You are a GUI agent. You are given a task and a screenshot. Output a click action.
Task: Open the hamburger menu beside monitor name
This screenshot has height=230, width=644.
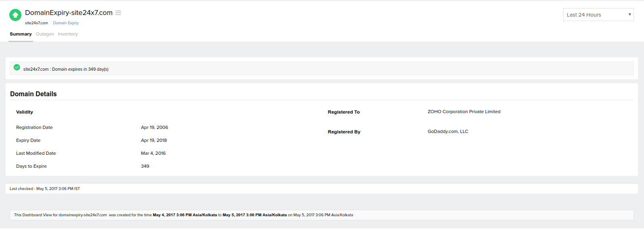[x=118, y=13]
